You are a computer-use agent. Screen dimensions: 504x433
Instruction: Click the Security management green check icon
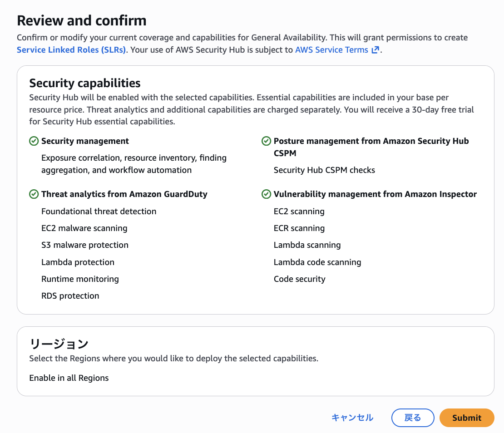(x=34, y=141)
